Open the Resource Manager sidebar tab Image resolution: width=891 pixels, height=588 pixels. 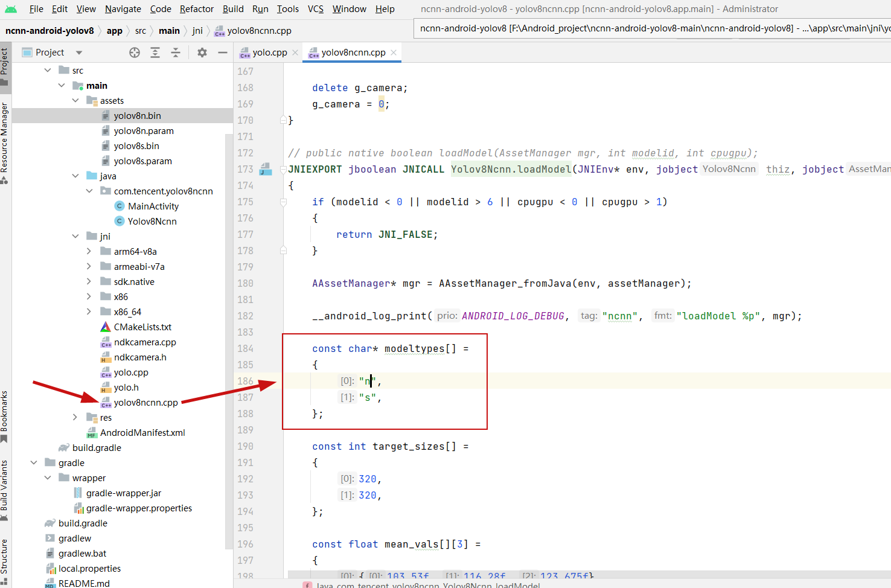pyautogui.click(x=5, y=143)
